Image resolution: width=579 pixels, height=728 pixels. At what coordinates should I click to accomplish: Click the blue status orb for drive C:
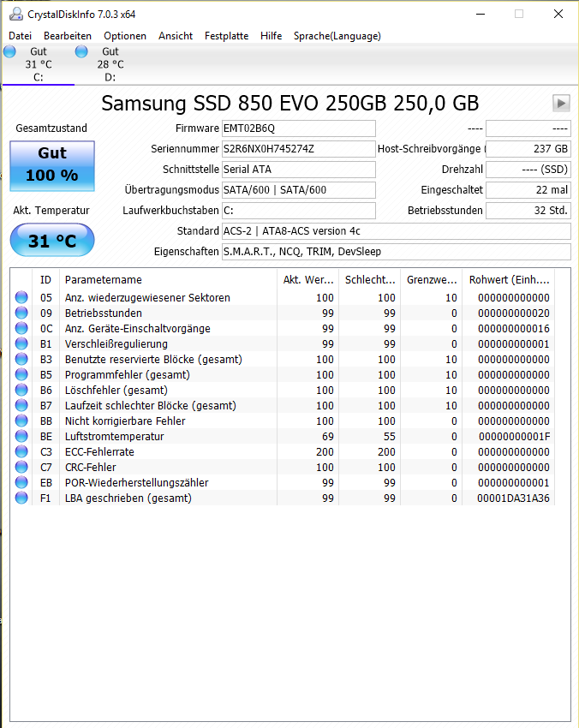(9, 51)
